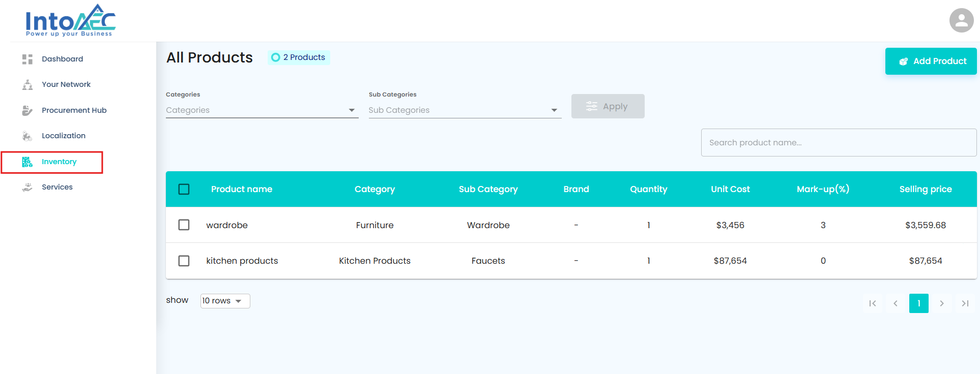This screenshot has width=980, height=374.
Task: Click the Services sidebar icon
Action: pos(27,187)
